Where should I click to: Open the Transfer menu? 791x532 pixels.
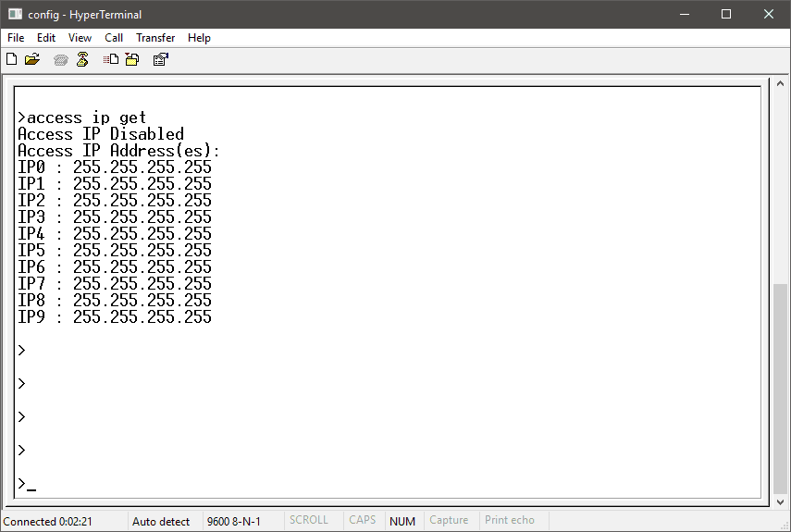coord(155,38)
